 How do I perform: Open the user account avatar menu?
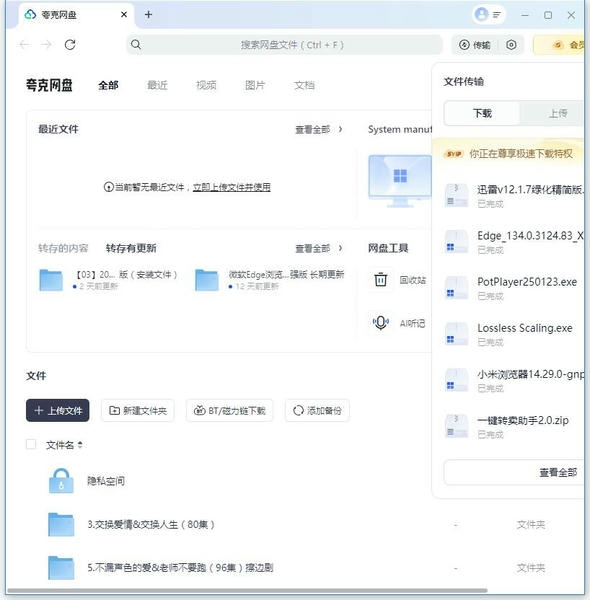[481, 15]
